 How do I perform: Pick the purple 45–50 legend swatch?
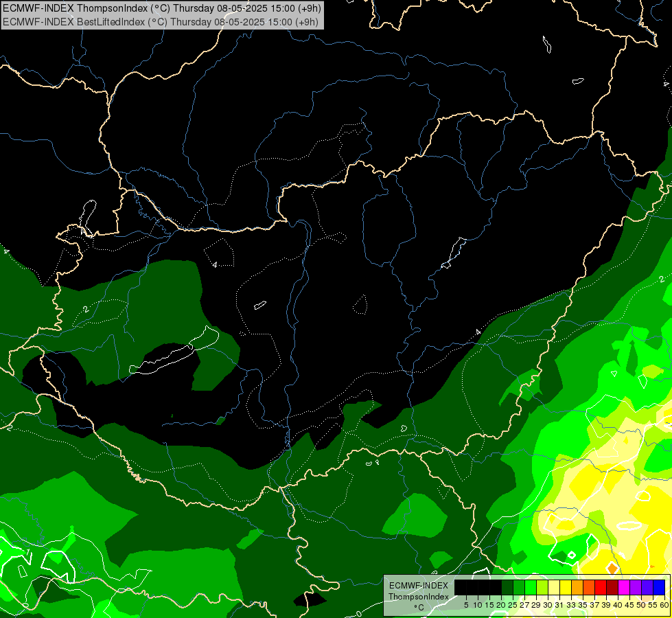636,587
